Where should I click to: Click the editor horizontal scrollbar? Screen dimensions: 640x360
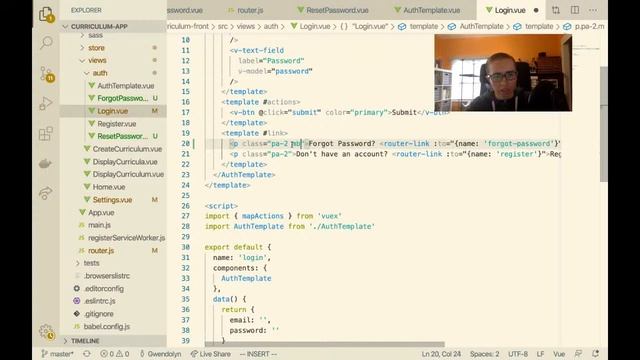click(324, 344)
